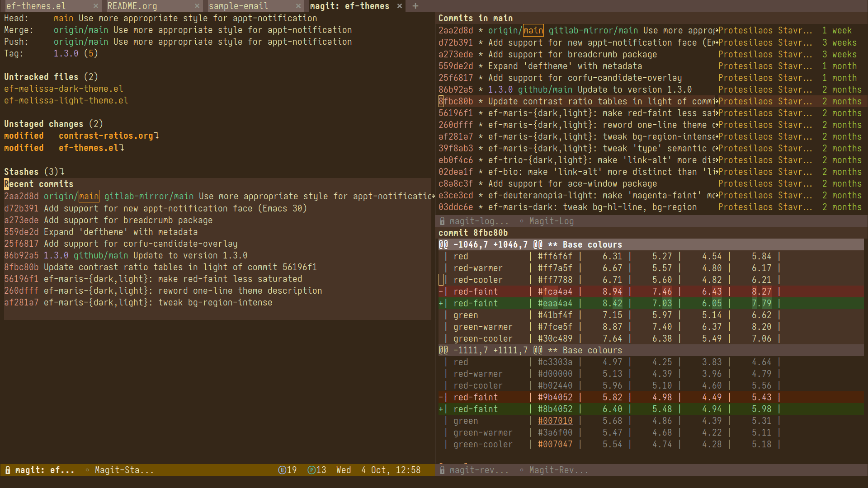Viewport: 868px width, 488px height.
Task: Click the Commits in main heading
Action: coord(476,18)
